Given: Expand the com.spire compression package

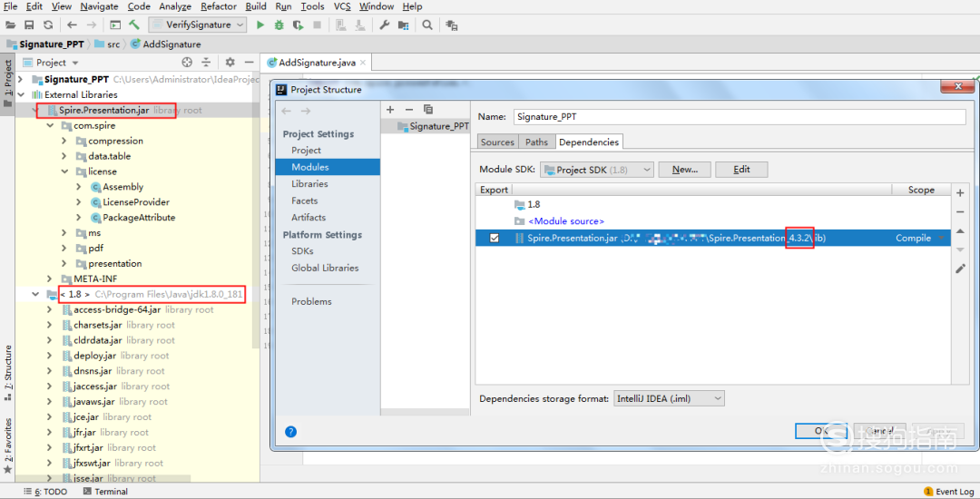Looking at the screenshot, I should (64, 142).
